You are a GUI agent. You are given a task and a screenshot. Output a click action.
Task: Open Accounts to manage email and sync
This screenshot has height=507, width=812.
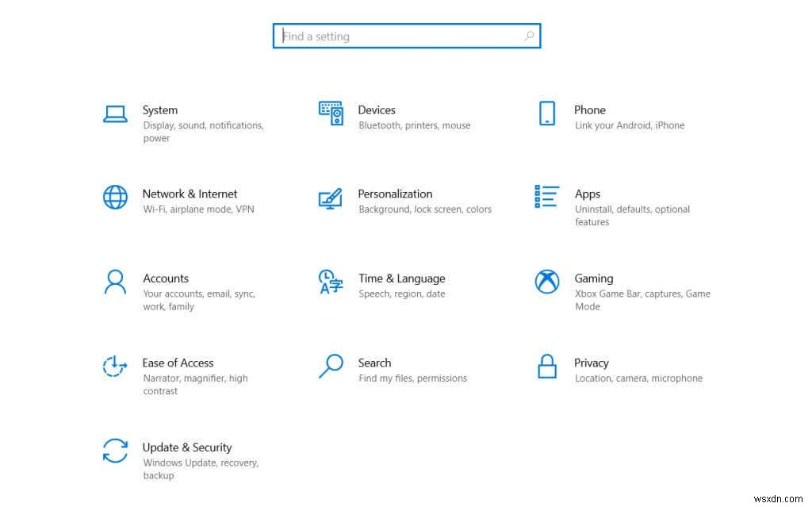pyautogui.click(x=166, y=278)
